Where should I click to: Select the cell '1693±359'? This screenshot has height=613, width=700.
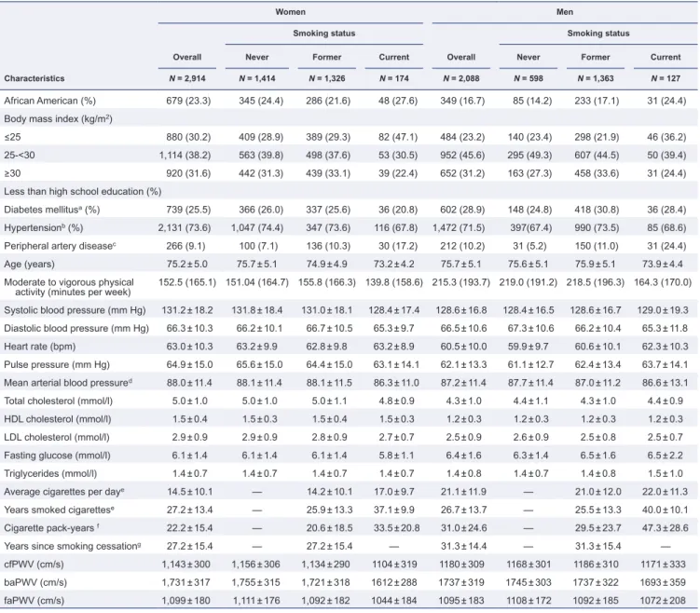(x=663, y=582)
